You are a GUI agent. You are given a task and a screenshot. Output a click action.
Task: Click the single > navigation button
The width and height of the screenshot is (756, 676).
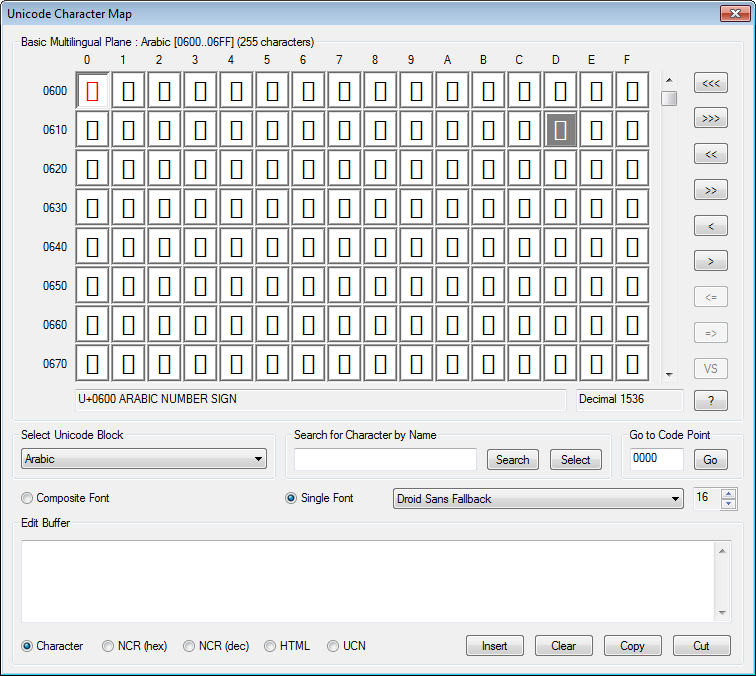coord(711,261)
